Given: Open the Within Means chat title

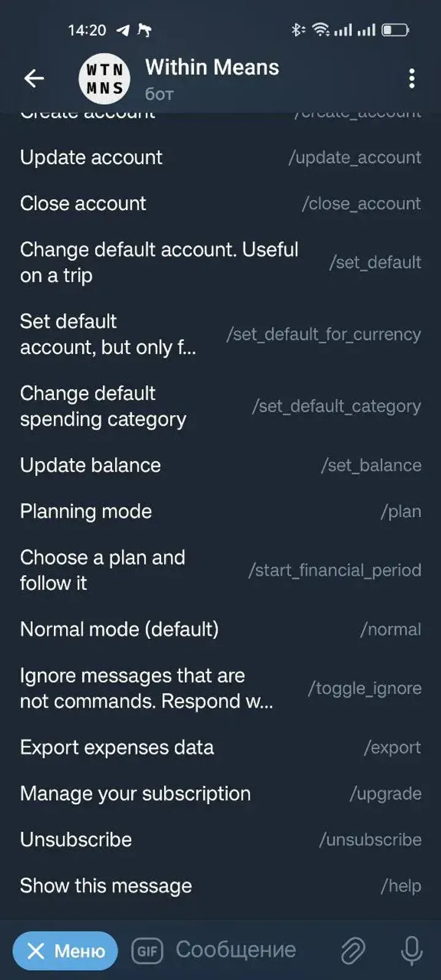Looking at the screenshot, I should [212, 67].
